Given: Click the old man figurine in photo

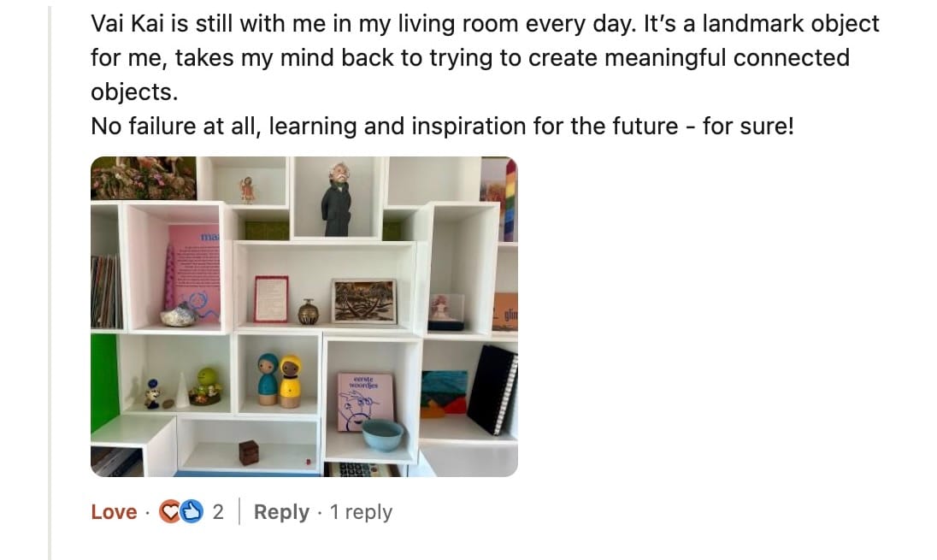Looking at the screenshot, I should click(x=337, y=199).
